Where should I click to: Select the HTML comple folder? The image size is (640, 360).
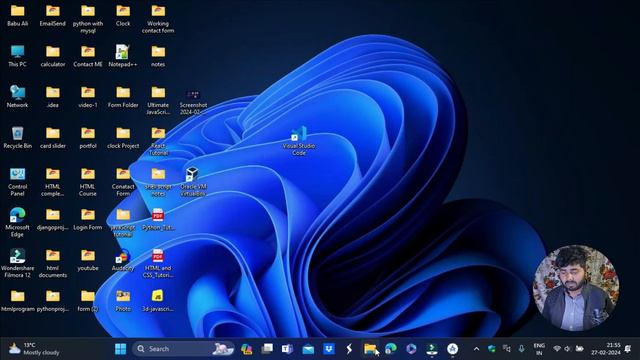[52, 182]
